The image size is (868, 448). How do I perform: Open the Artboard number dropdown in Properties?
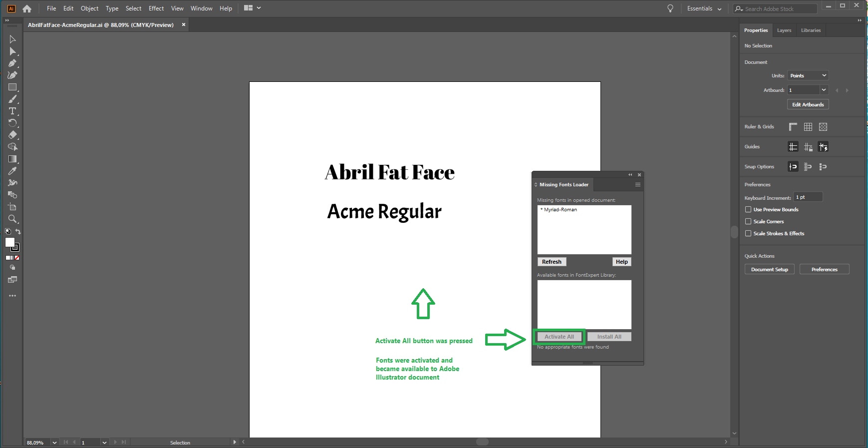(824, 90)
